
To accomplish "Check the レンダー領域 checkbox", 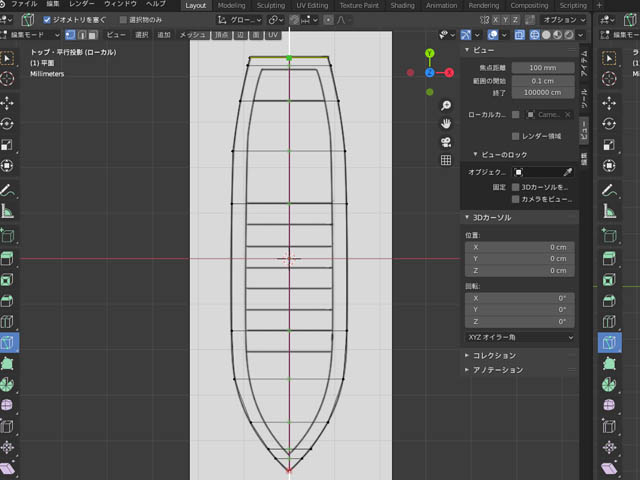I will [x=516, y=136].
